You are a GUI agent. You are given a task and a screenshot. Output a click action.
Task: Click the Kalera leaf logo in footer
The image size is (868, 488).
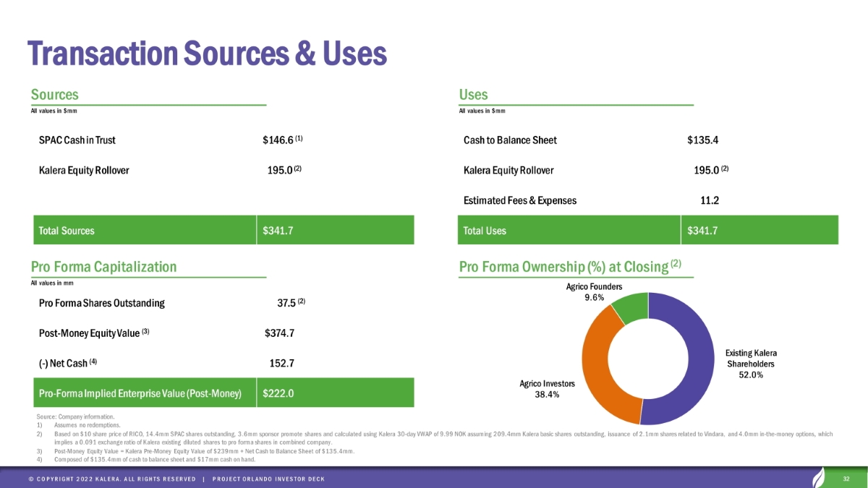tap(821, 479)
